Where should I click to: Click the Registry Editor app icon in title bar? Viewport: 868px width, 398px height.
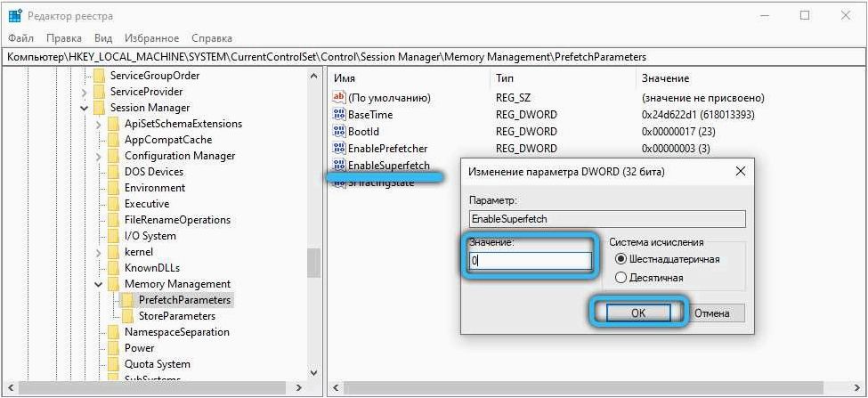(x=14, y=15)
